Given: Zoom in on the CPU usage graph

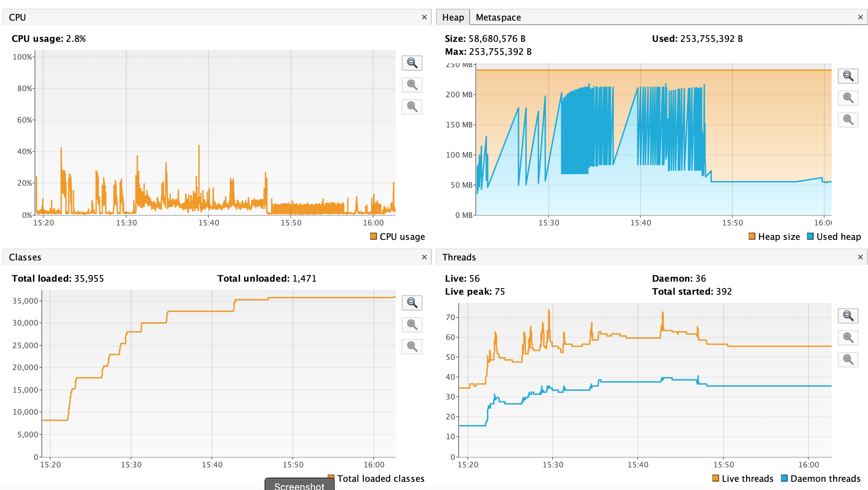Looking at the screenshot, I should (412, 85).
